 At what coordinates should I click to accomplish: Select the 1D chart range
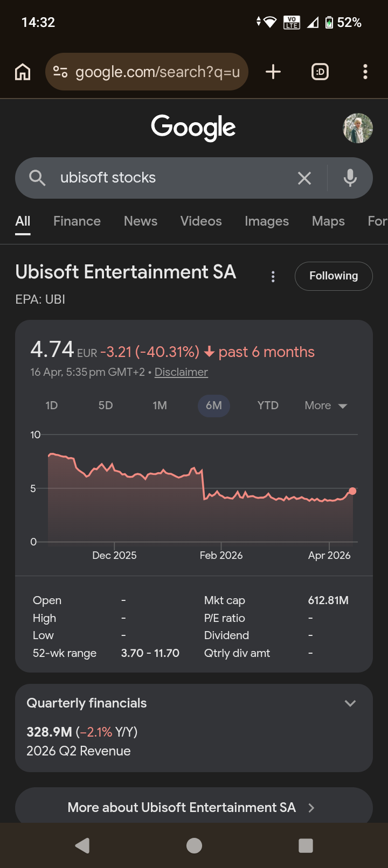(x=52, y=405)
